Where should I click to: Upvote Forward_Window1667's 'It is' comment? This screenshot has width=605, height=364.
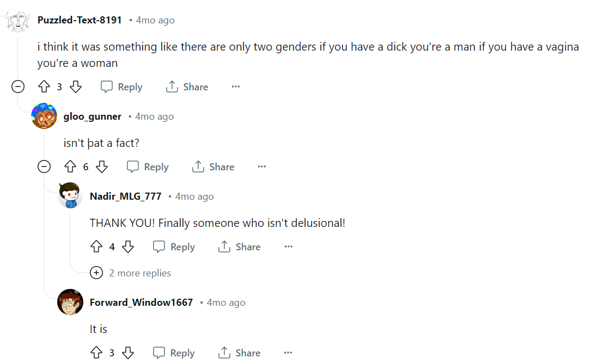96,353
